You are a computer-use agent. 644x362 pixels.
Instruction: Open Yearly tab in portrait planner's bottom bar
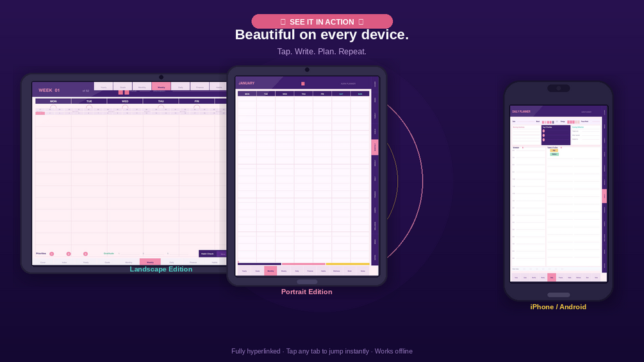[244, 271]
